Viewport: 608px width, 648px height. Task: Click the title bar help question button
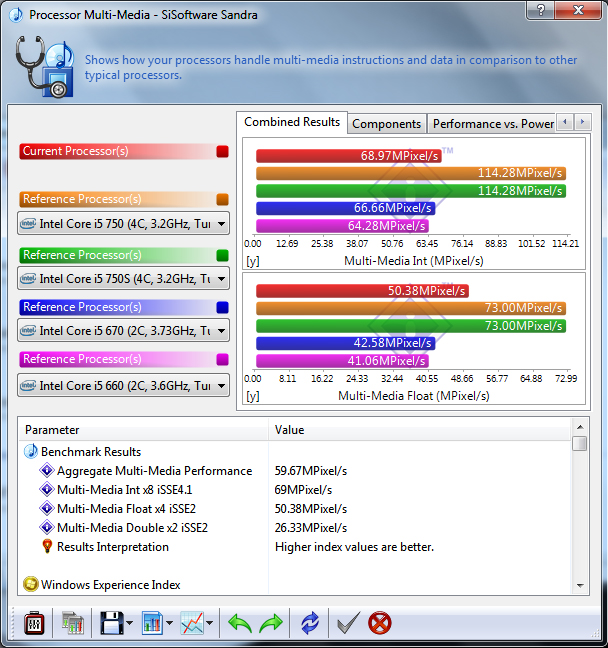tap(540, 10)
